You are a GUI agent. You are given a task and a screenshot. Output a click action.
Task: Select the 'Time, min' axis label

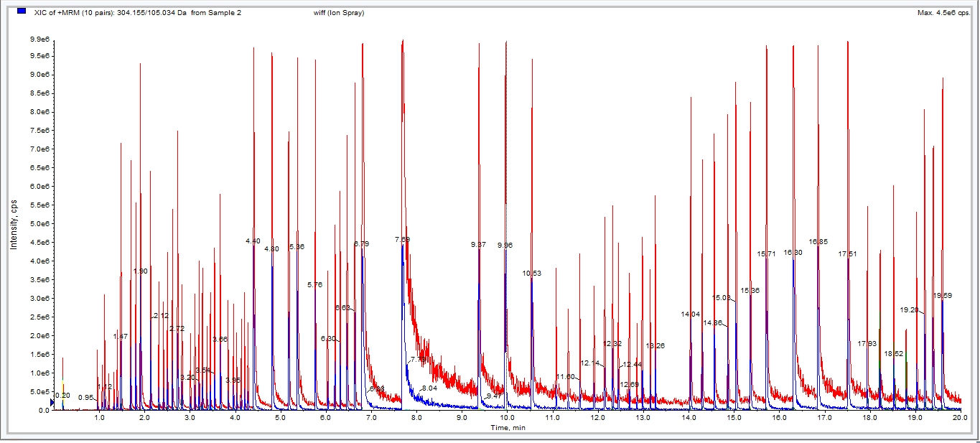pyautogui.click(x=508, y=427)
